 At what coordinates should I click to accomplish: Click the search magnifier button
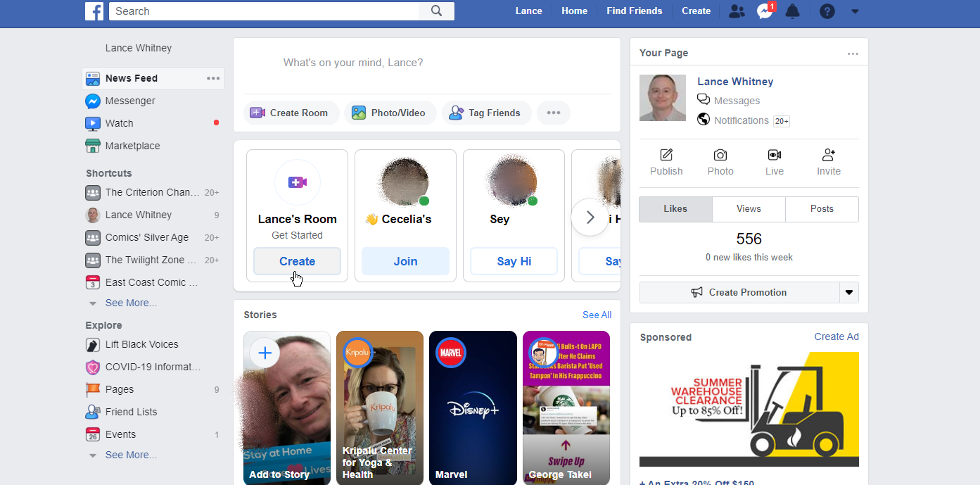click(x=437, y=11)
